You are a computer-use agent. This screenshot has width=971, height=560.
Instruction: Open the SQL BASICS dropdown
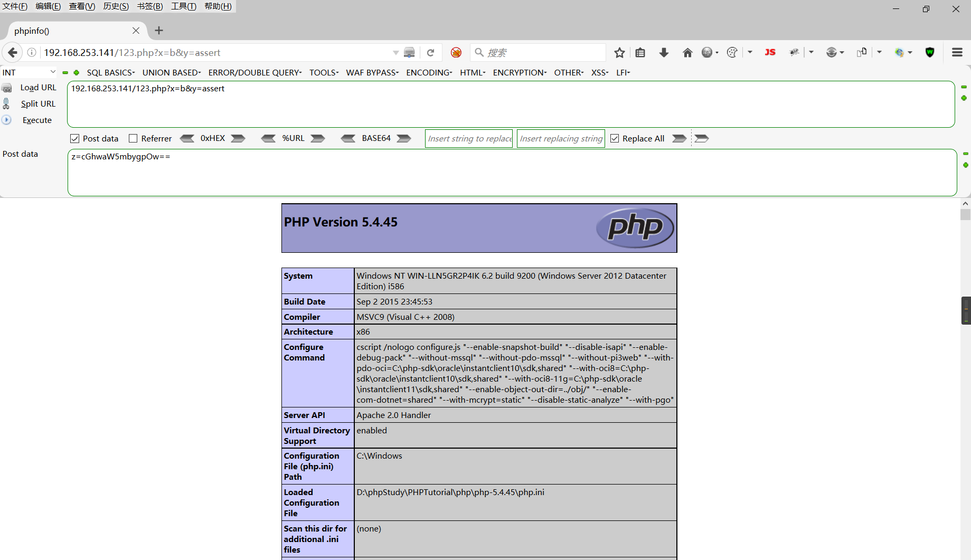tap(110, 72)
